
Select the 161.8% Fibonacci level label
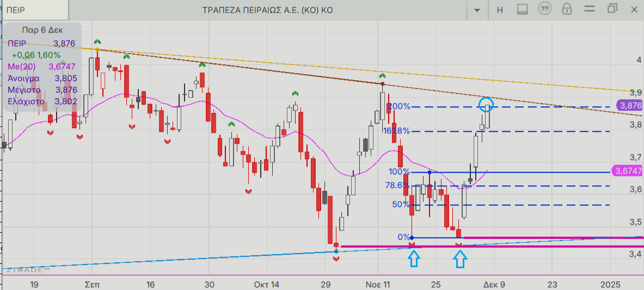pos(396,131)
